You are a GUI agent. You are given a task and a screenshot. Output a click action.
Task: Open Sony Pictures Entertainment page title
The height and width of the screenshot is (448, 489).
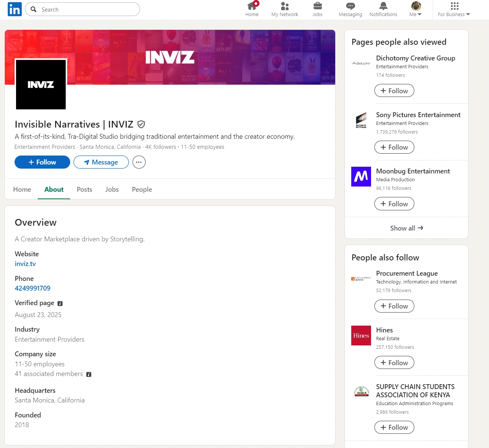(418, 115)
